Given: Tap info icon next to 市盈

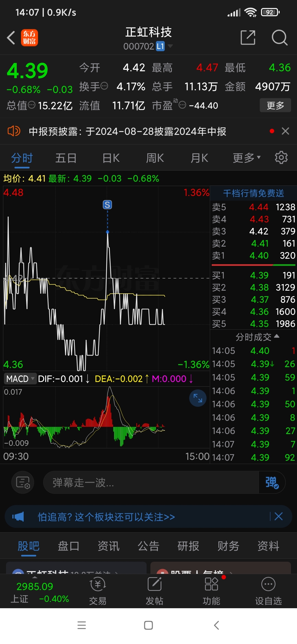Looking at the screenshot, I should [x=182, y=105].
